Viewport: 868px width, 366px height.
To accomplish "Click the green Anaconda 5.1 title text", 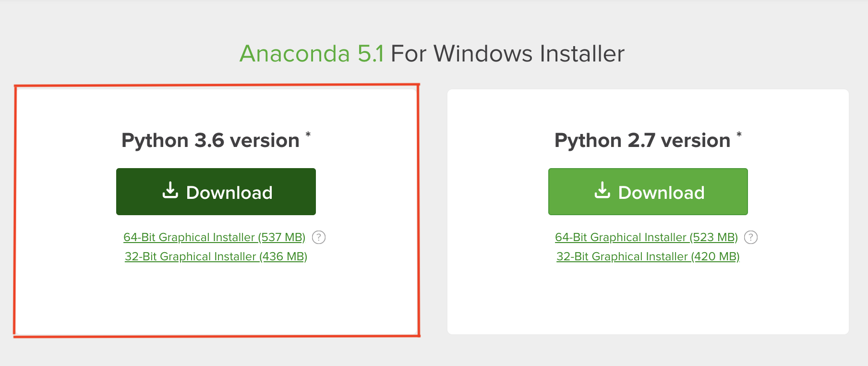I will point(312,53).
